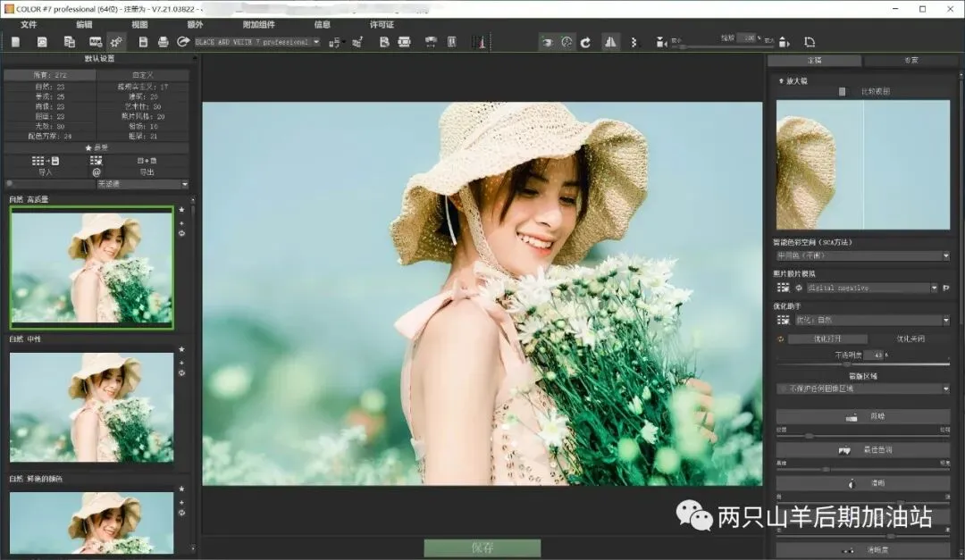Image resolution: width=965 pixels, height=560 pixels.
Task: Star the third preset in the list
Action: point(181,489)
